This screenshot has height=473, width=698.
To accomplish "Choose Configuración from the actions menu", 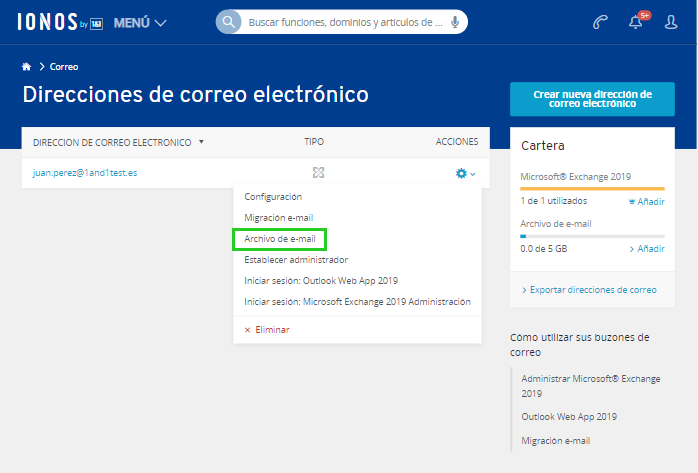I will pyautogui.click(x=273, y=197).
